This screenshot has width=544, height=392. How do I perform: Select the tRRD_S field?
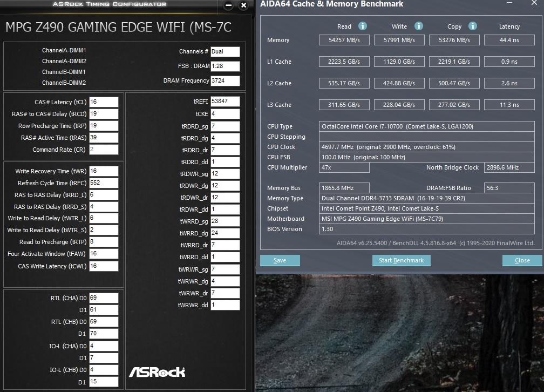point(104,207)
